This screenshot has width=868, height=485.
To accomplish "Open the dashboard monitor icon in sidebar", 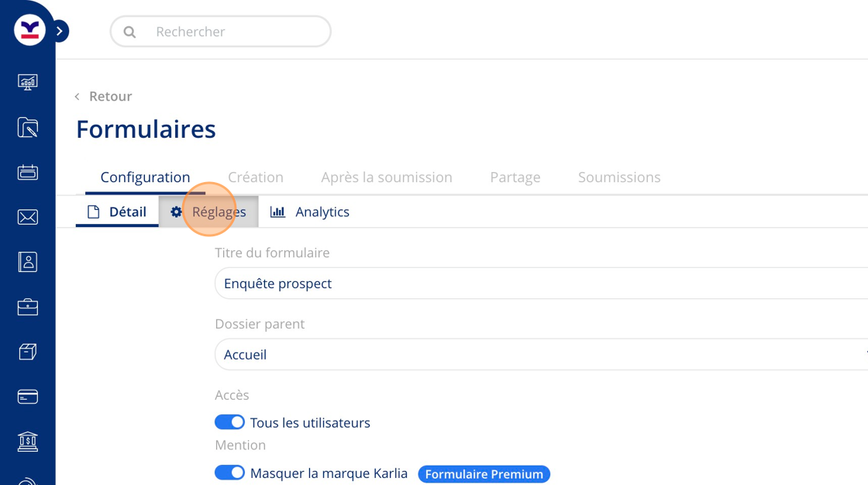I will [28, 82].
